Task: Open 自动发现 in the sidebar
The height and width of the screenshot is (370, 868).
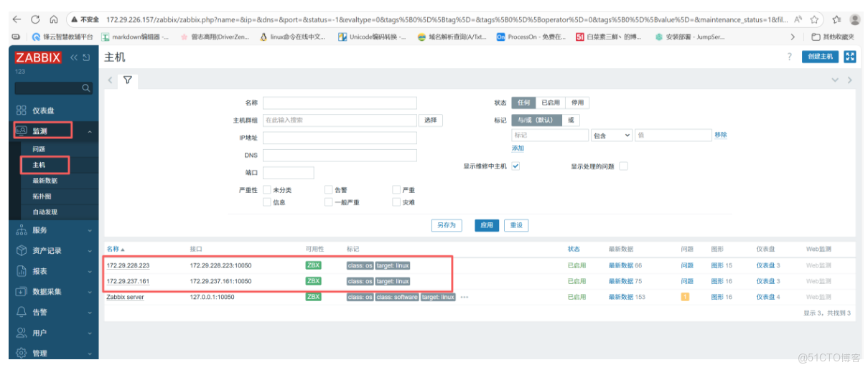Action: [45, 212]
